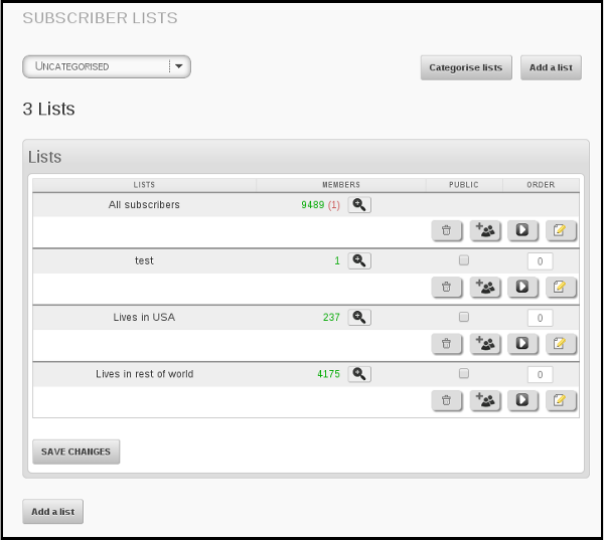Click the test list name
The width and height of the screenshot is (604, 540).
click(x=144, y=261)
